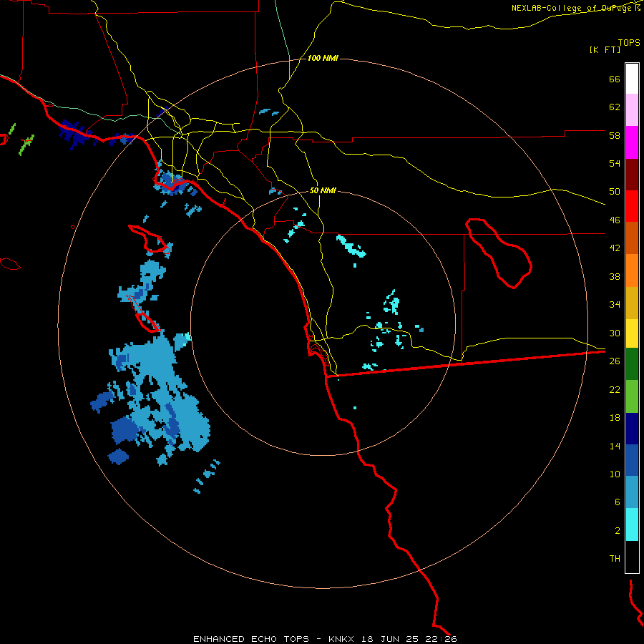Select the "18" scale value in legend
This screenshot has height=644, width=644.
[x=615, y=418]
